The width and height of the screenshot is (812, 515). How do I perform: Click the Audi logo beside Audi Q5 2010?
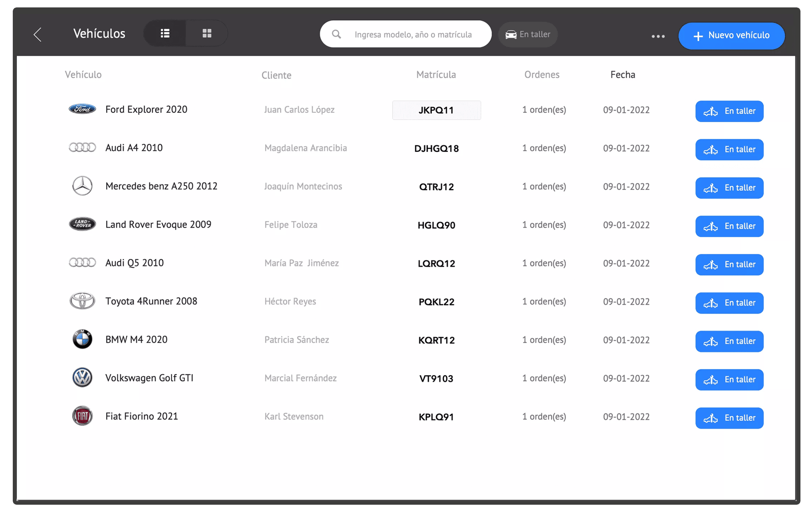tap(82, 262)
